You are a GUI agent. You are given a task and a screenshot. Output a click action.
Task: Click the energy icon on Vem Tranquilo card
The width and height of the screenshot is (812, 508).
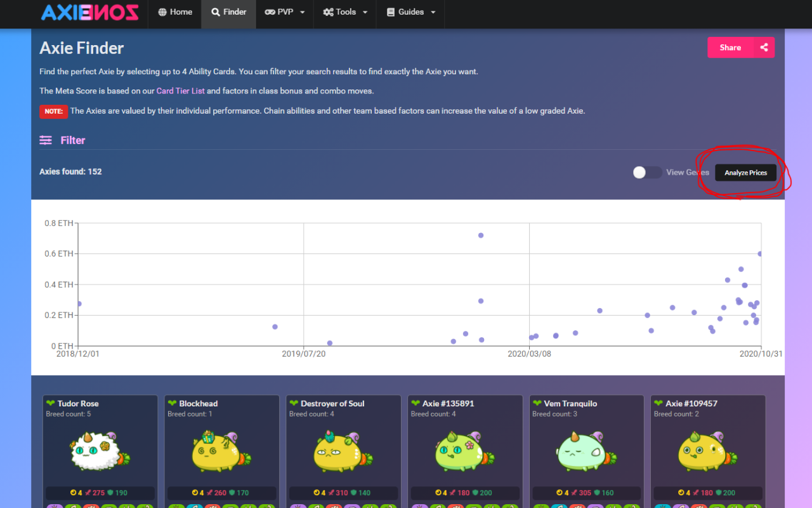561,493
